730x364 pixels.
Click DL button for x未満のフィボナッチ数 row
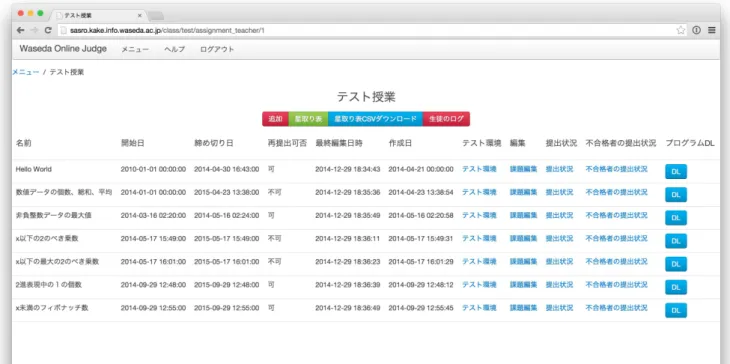click(x=676, y=310)
